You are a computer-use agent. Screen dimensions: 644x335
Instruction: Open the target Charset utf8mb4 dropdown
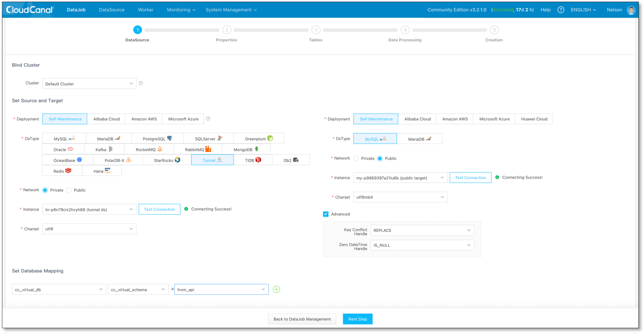[x=400, y=197]
